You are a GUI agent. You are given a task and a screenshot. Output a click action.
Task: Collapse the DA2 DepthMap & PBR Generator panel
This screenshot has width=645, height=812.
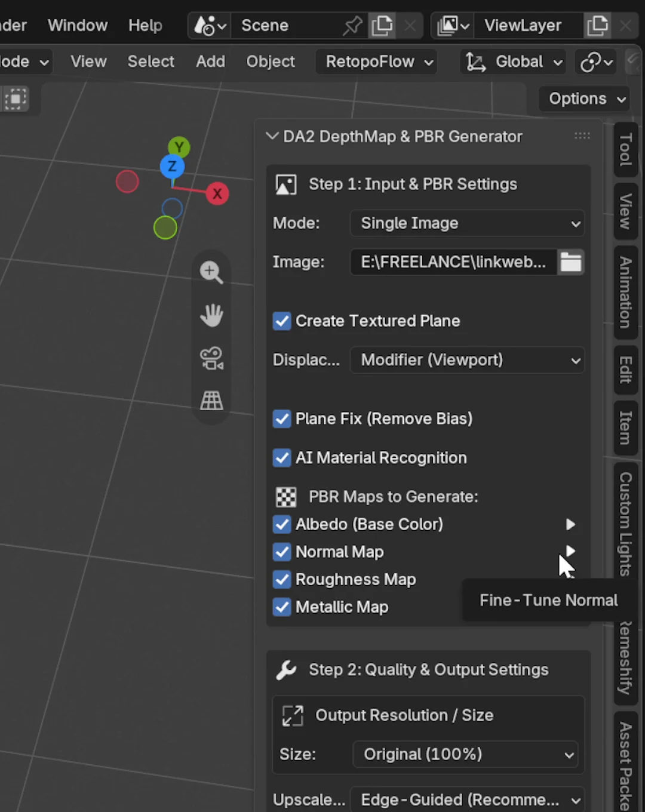click(272, 136)
